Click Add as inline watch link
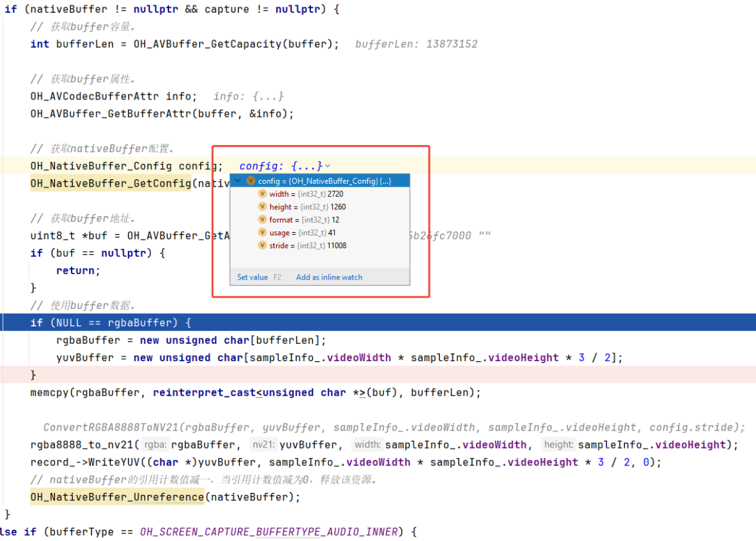Screen dimensions: 756x541 click(x=329, y=277)
